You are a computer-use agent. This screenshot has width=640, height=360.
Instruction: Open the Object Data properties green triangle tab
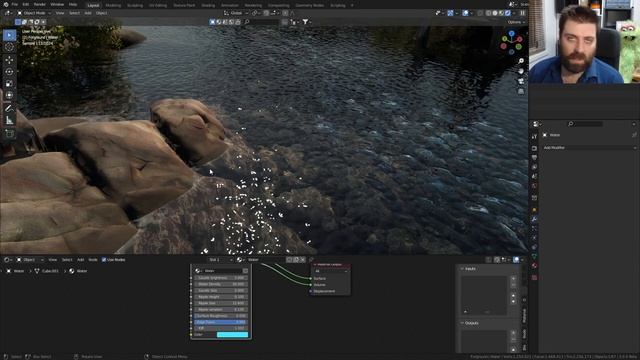tap(534, 256)
